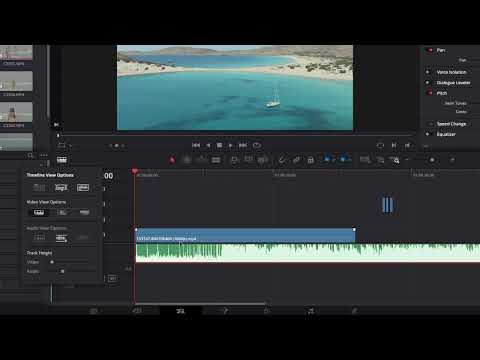Click the Custom Zoom magnifier icon
This screenshot has height=360, width=480.
(395, 160)
